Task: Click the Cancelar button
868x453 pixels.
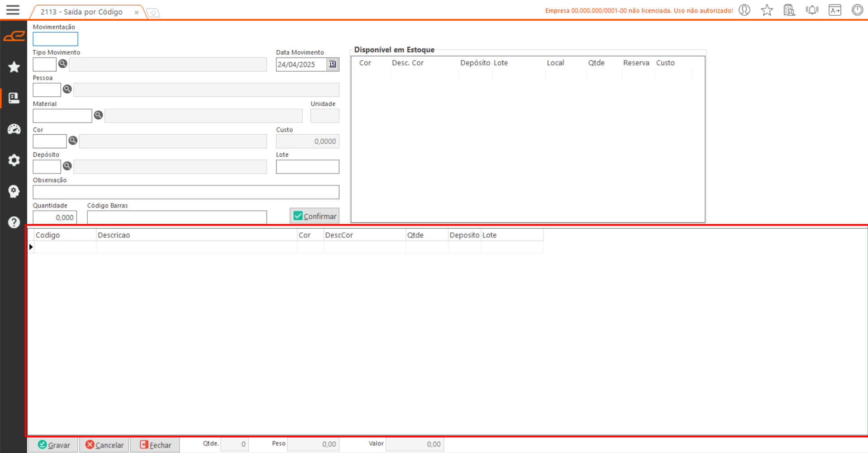Action: [105, 445]
